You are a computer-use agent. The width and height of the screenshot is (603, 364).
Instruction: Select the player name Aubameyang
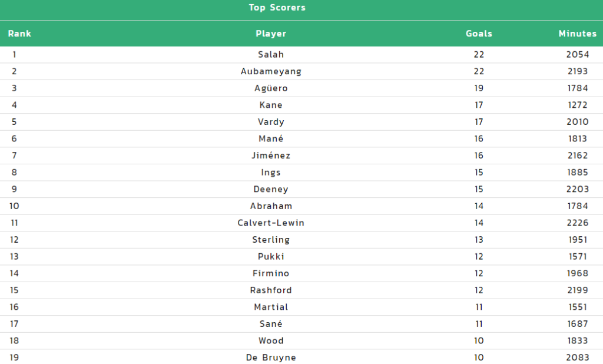[x=271, y=72]
